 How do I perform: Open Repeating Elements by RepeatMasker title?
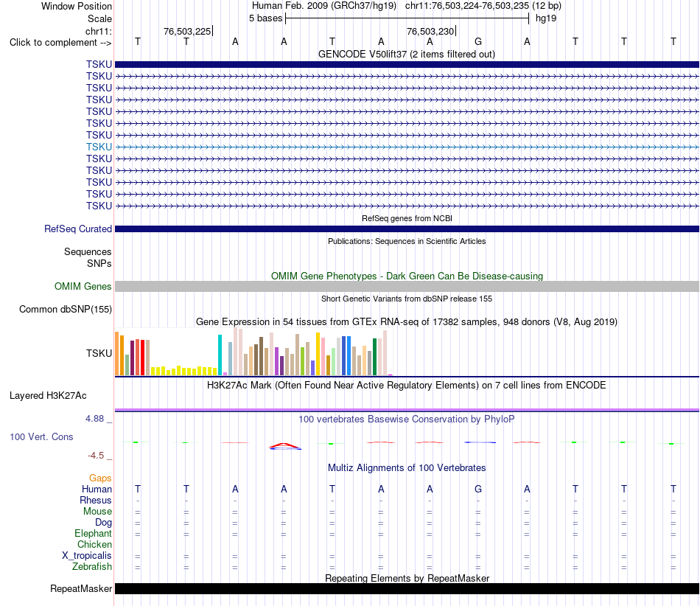point(407,578)
